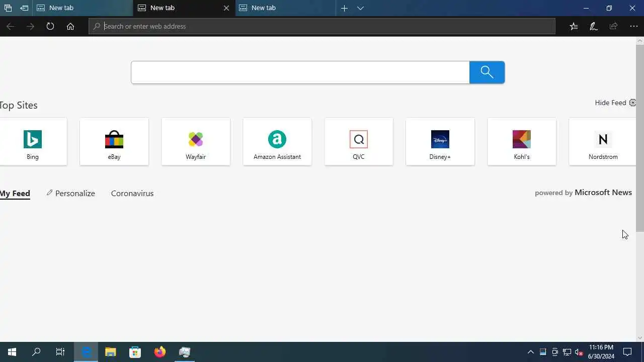This screenshot has height=362, width=644.
Task: Switch to the first New tab
Action: coord(83,8)
